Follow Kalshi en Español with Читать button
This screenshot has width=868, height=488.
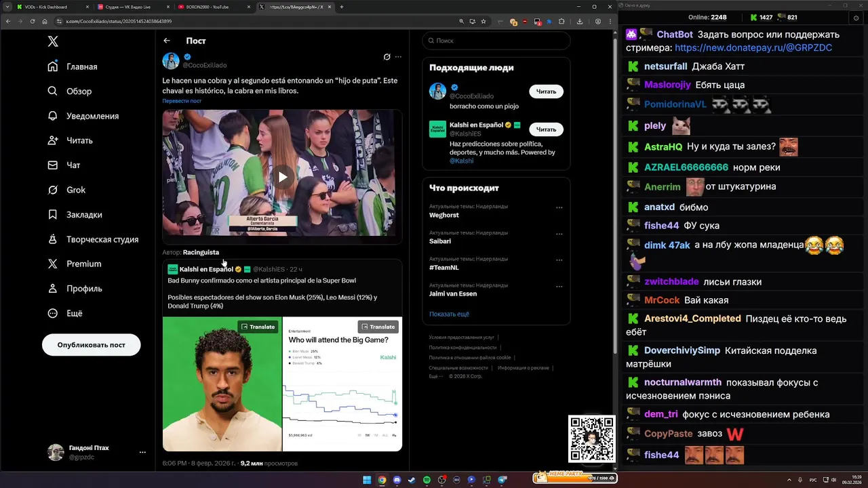coord(546,129)
